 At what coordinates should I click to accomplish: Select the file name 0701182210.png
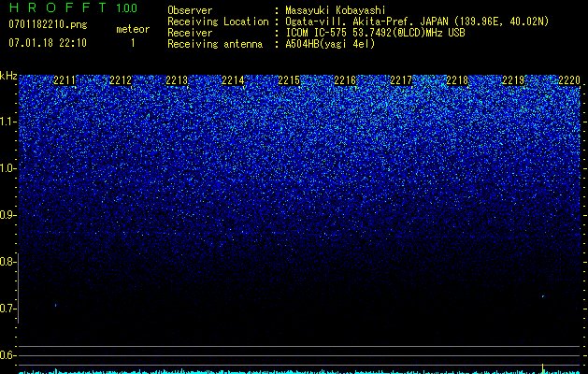[x=48, y=25]
